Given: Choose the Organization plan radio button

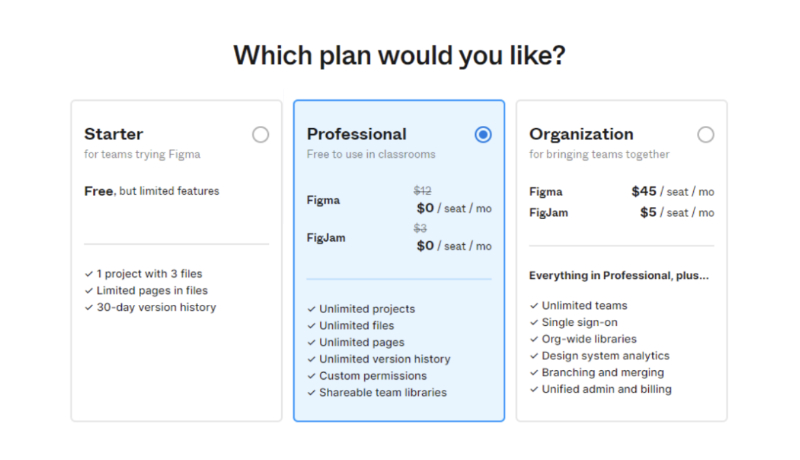Looking at the screenshot, I should (706, 135).
